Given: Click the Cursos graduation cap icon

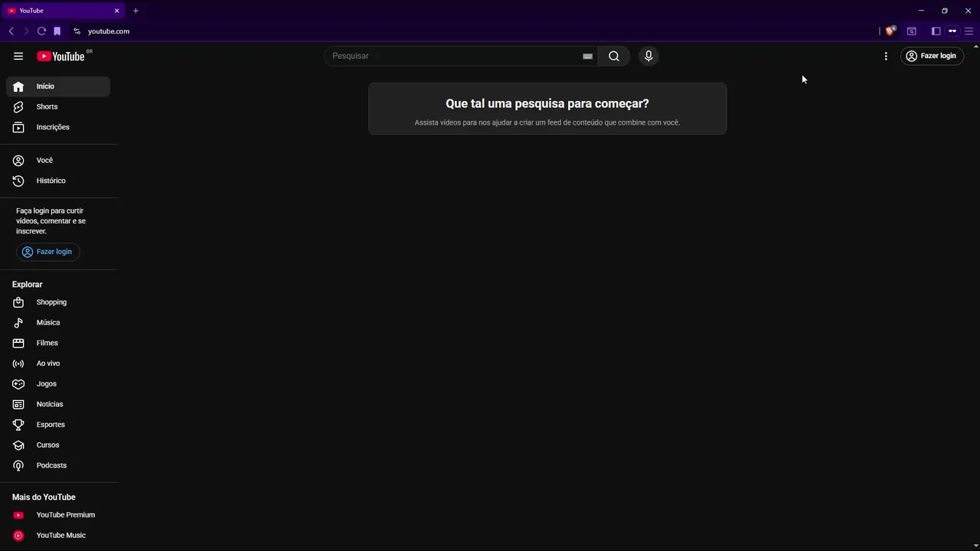Looking at the screenshot, I should click(18, 445).
